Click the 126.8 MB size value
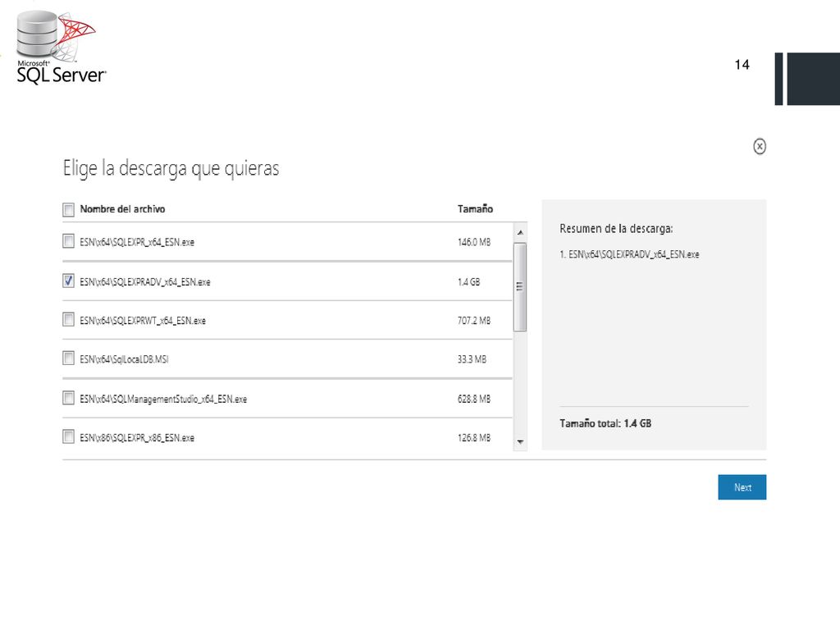Image resolution: width=840 pixels, height=630 pixels. click(x=474, y=438)
